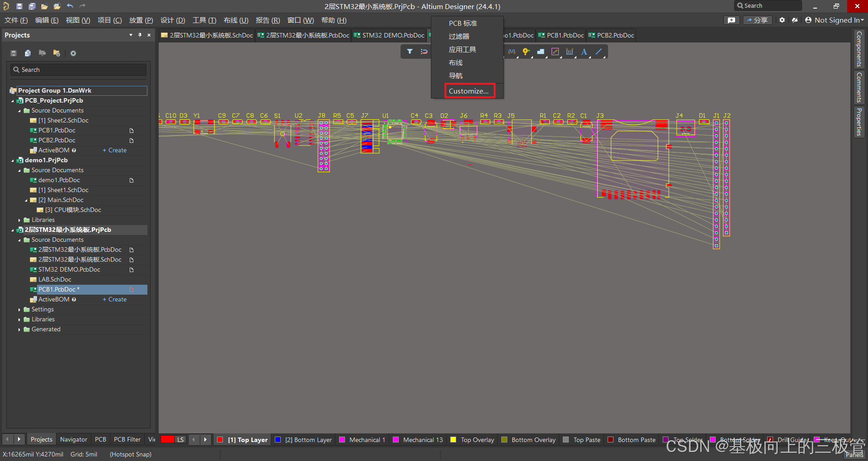Select the interactive length tuning tool

(x=512, y=52)
